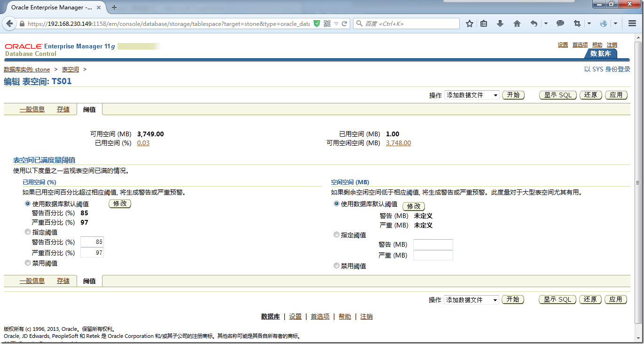644x344 pixels.
Task: Switch to the lower 一般信息 tab
Action: pyautogui.click(x=32, y=281)
